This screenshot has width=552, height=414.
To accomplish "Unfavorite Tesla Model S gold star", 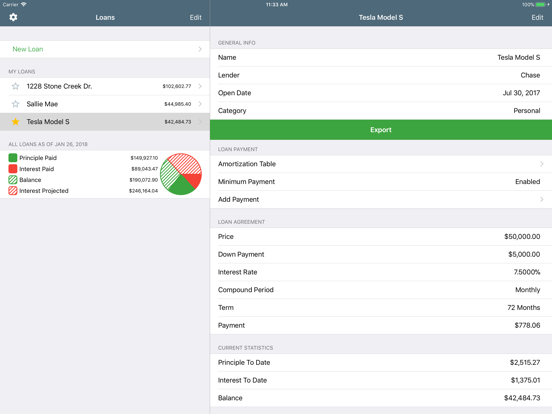I will (x=15, y=122).
